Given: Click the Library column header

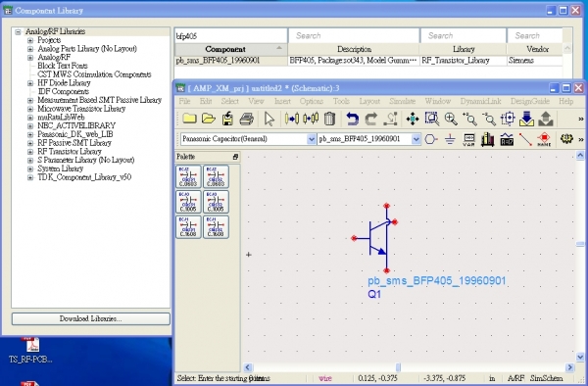Looking at the screenshot, I should pos(464,49).
